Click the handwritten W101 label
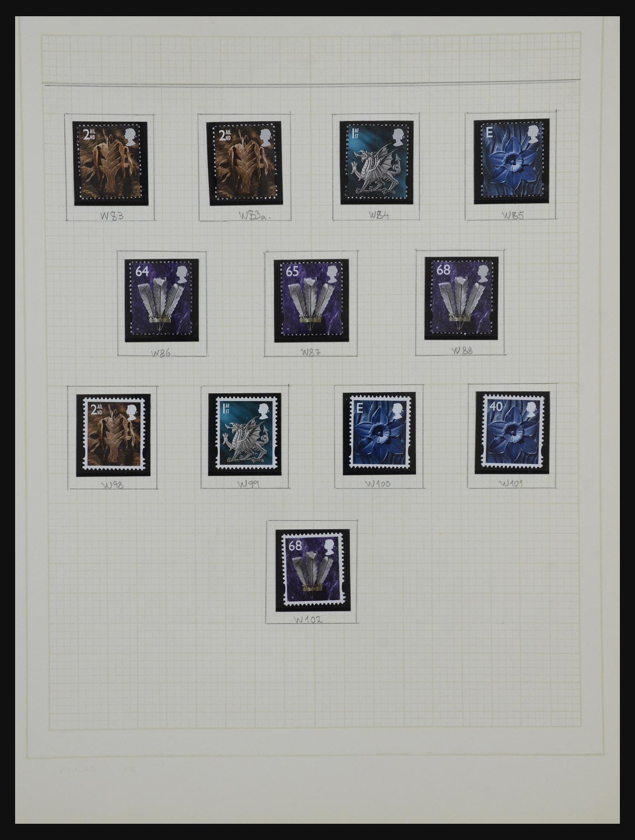The width and height of the screenshot is (635, 840). [511, 483]
